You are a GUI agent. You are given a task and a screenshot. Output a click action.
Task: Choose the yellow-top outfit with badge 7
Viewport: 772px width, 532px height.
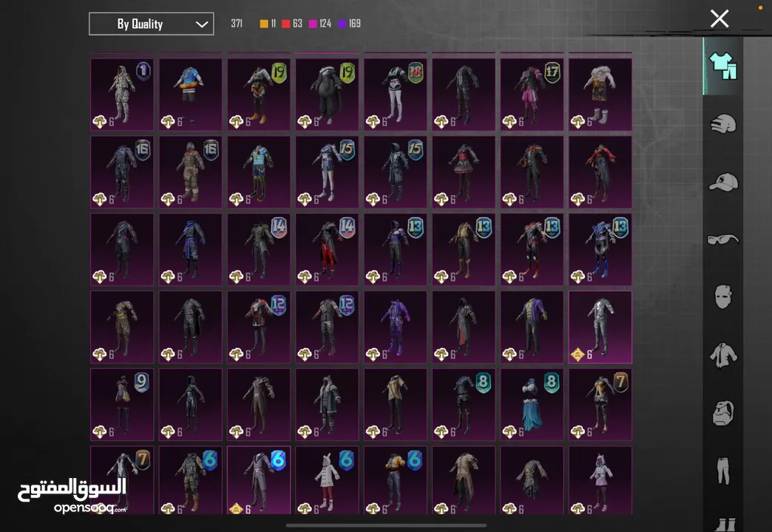(x=600, y=404)
